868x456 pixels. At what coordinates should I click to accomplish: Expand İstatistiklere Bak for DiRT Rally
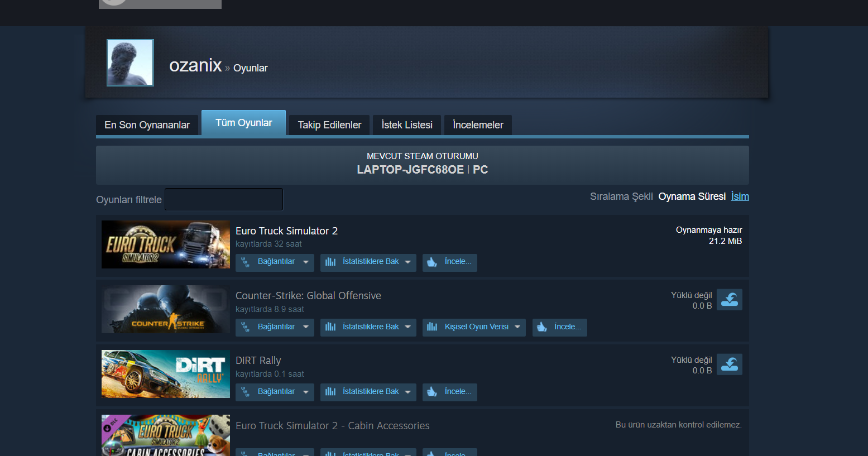click(x=368, y=392)
